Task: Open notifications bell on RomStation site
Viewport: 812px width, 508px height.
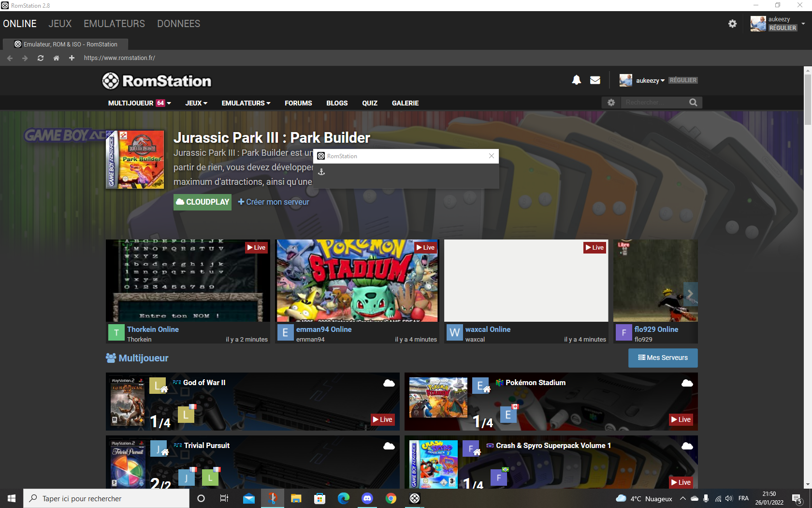Action: pos(576,80)
